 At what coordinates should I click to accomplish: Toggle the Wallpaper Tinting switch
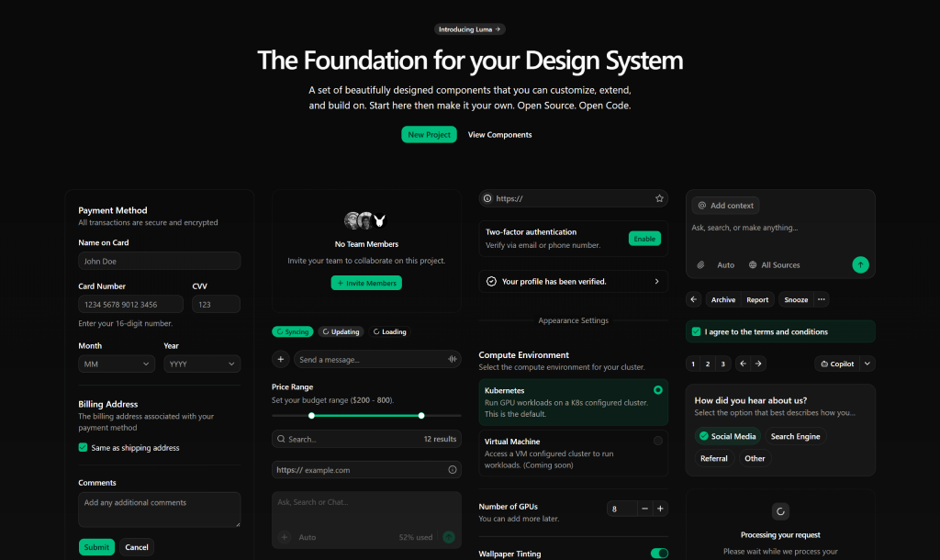(661, 554)
